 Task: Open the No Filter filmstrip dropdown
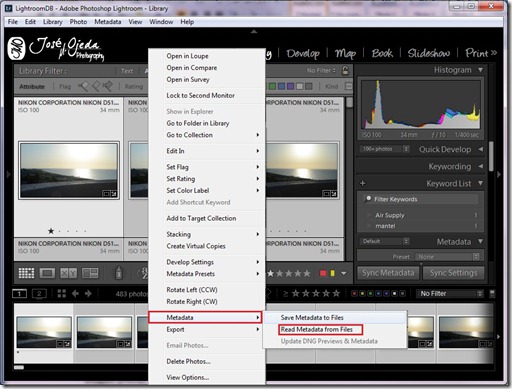(450, 294)
